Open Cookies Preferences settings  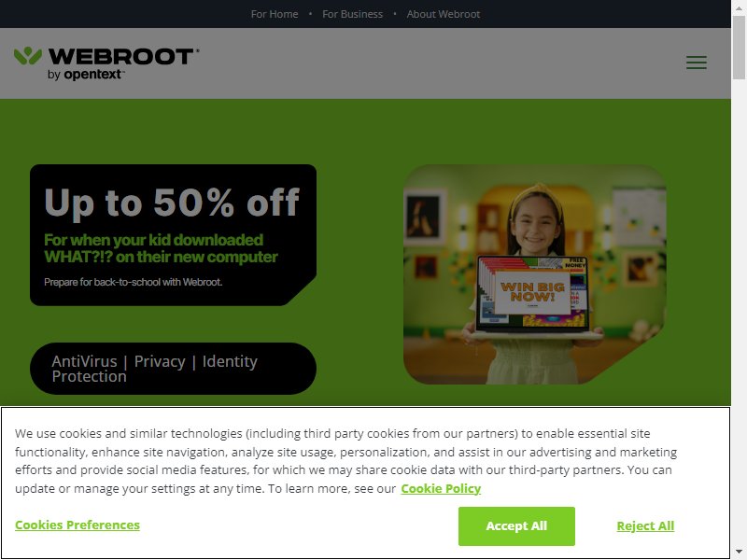(x=78, y=525)
